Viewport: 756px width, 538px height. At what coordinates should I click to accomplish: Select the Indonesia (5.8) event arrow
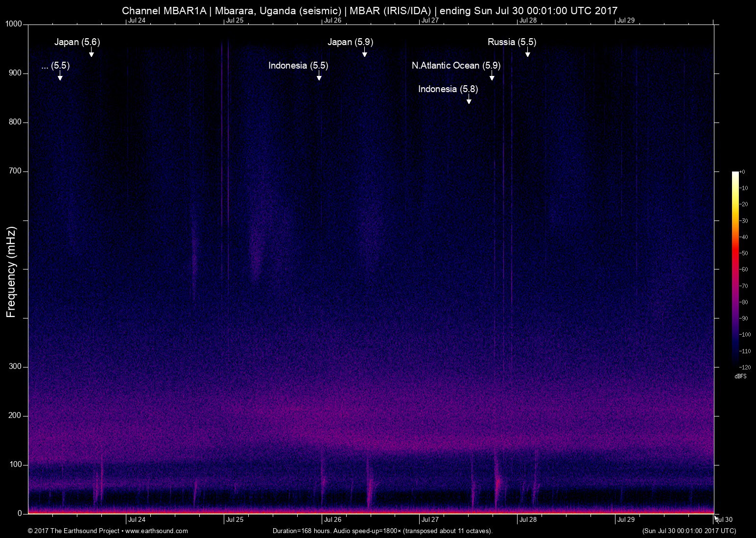(469, 99)
